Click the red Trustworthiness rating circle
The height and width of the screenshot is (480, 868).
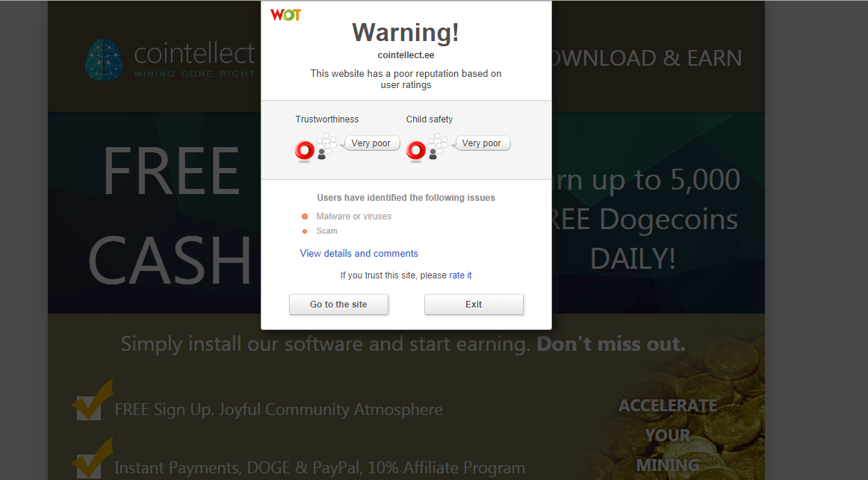tap(305, 150)
